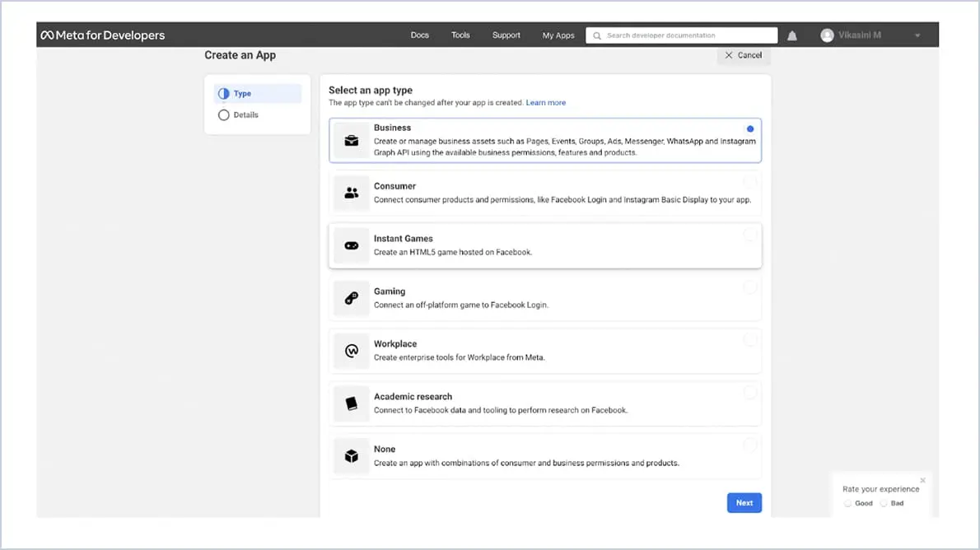Click the Type step half-filled circle icon
Image resolution: width=980 pixels, height=550 pixels.
[224, 94]
